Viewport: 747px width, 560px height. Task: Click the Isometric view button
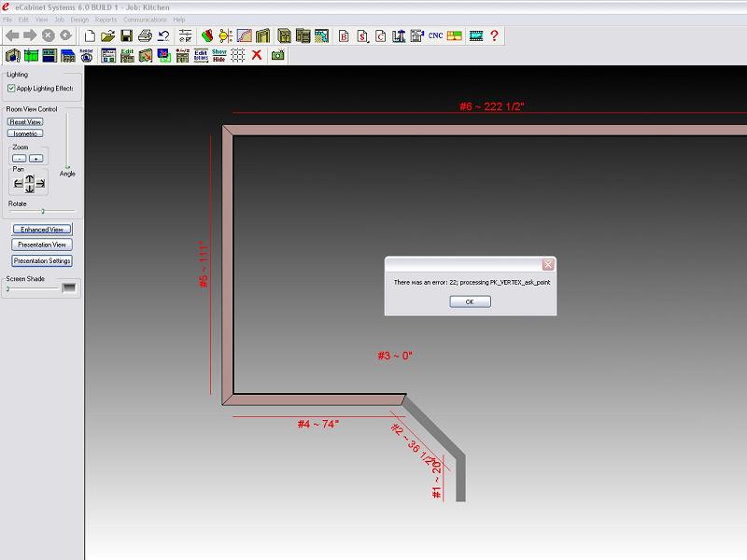pos(25,133)
